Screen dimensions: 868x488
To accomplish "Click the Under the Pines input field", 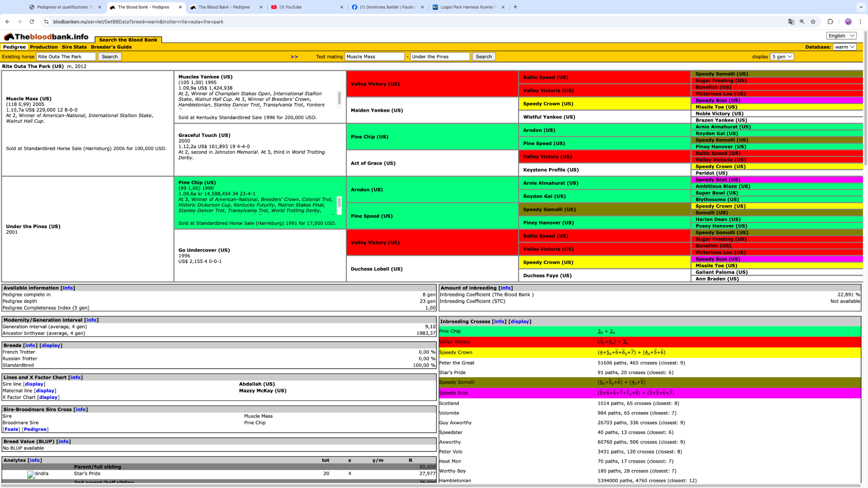I will (440, 56).
